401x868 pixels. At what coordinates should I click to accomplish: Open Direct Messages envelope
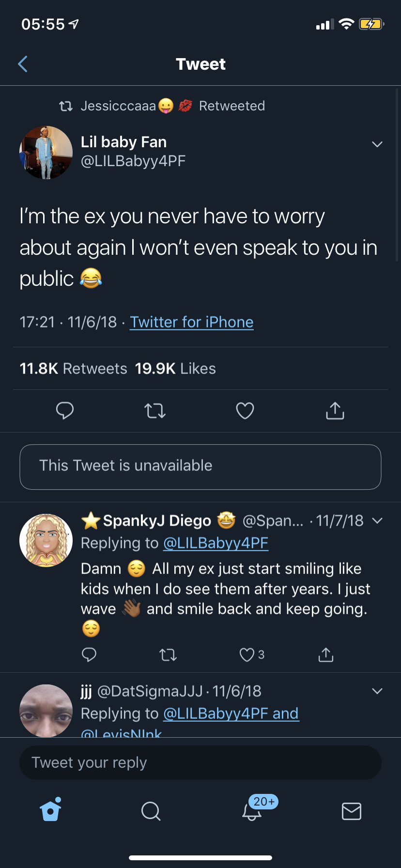coord(352,811)
